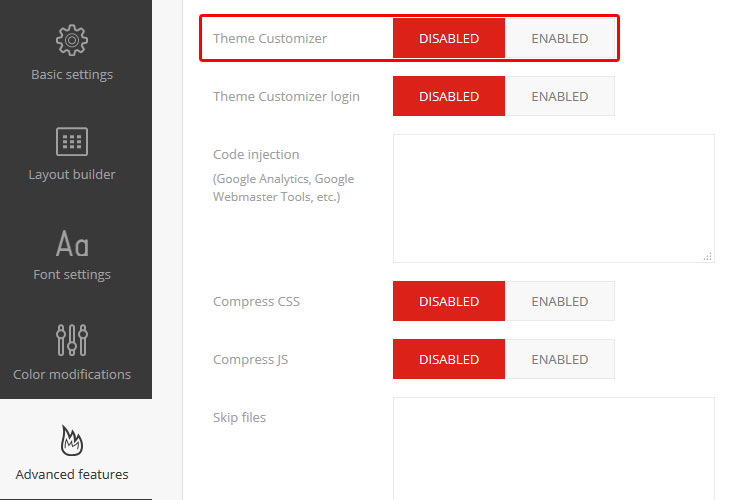This screenshot has width=737, height=500.
Task: Set Compress CSS to Disabled
Action: 449,301
